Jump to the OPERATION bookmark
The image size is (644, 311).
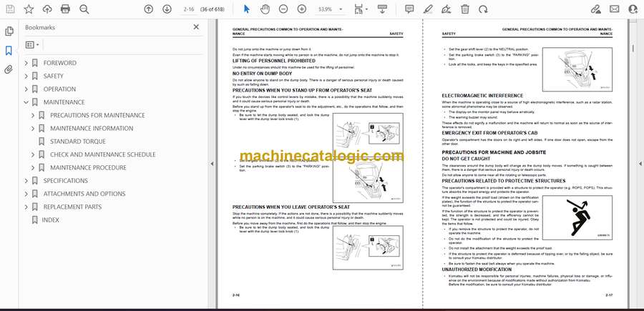coord(59,89)
